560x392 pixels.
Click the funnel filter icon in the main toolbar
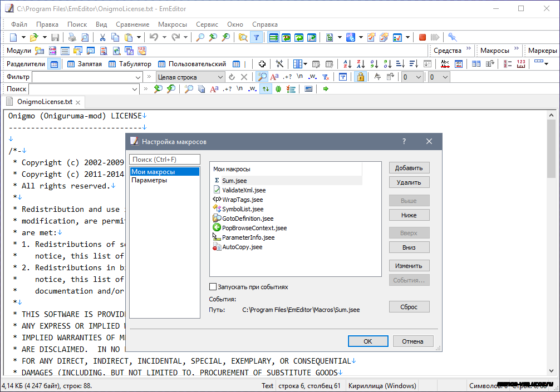[257, 37]
